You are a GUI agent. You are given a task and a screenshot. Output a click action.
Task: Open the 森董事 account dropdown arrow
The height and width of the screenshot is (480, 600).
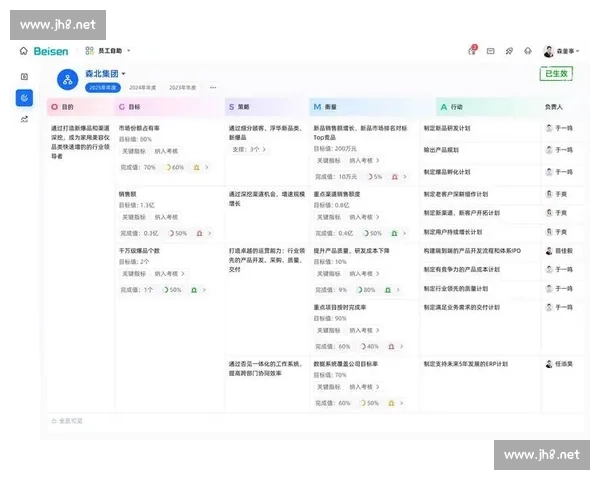click(x=577, y=51)
